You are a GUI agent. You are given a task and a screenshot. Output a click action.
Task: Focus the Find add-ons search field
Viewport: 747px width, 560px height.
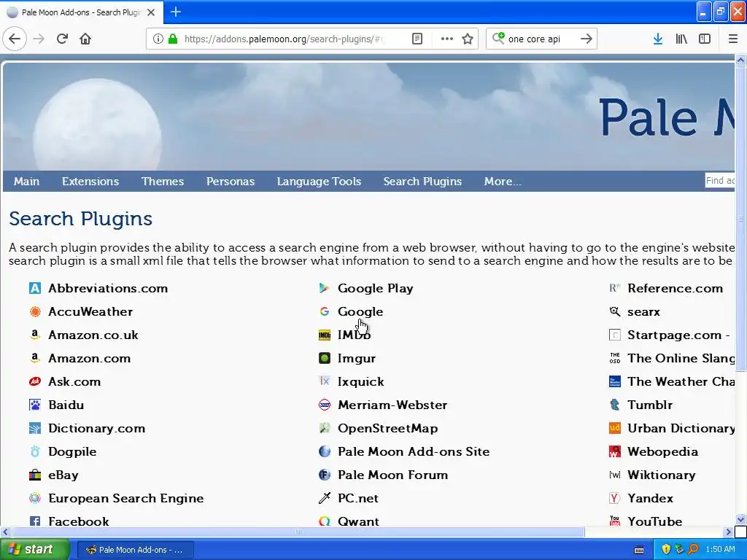tap(720, 181)
